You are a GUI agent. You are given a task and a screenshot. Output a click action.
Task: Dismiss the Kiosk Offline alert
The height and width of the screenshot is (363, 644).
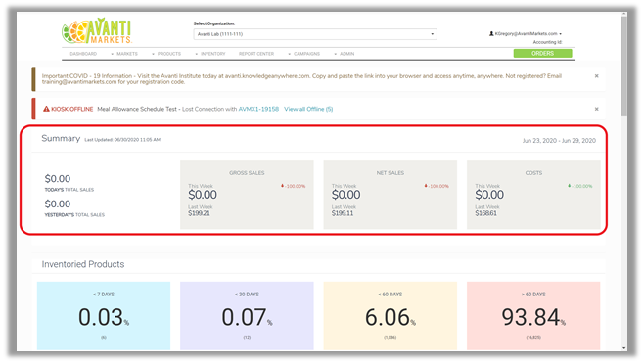pyautogui.click(x=596, y=109)
